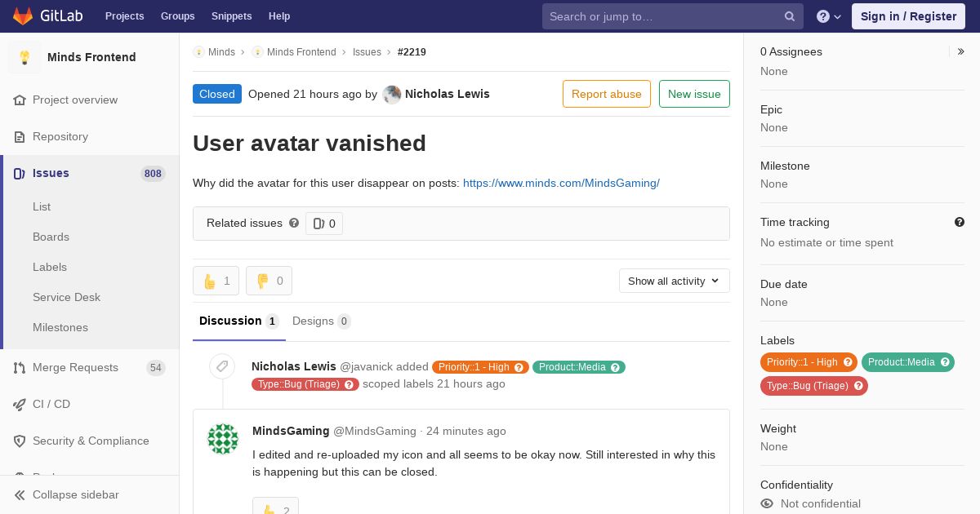The image size is (980, 514).
Task: Click the 808 issues count badge
Action: click(x=153, y=174)
